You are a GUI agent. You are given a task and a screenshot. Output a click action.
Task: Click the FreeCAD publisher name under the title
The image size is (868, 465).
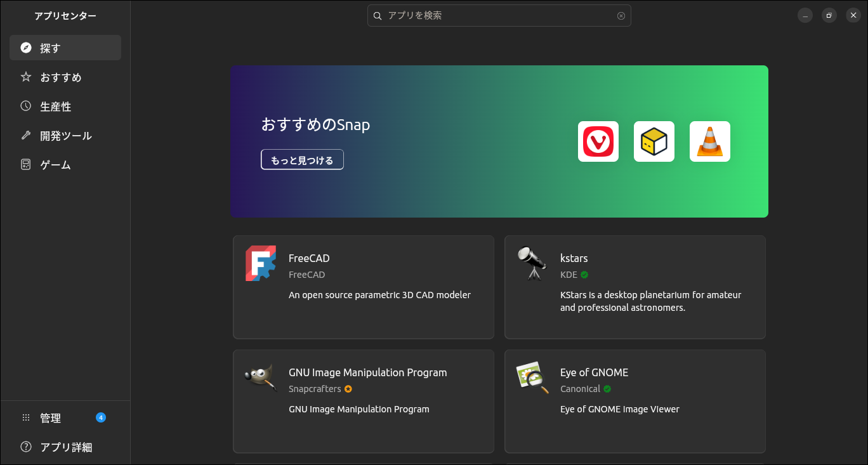click(x=307, y=275)
